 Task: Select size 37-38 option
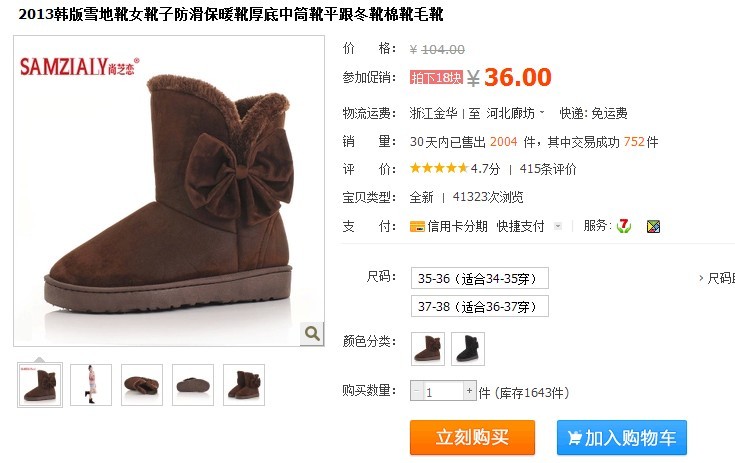[480, 306]
